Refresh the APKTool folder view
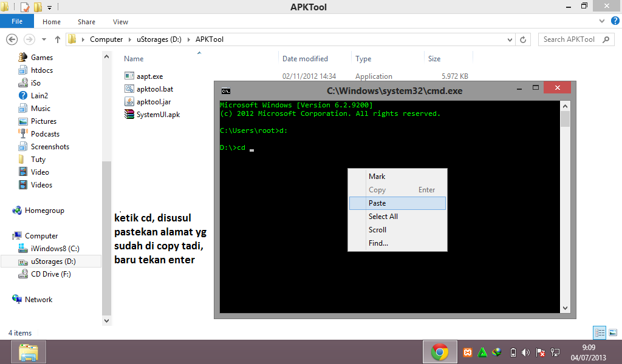The width and height of the screenshot is (622, 364). point(523,39)
